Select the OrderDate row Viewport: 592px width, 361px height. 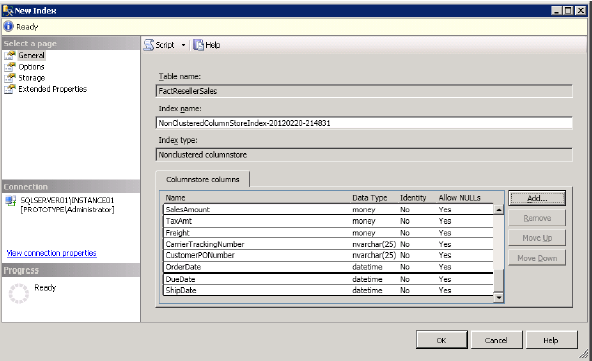[x=328, y=267]
